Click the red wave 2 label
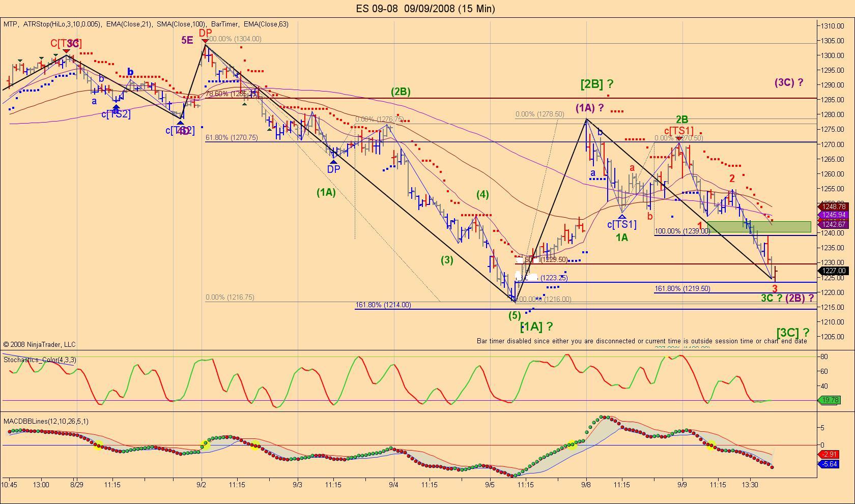 click(732, 179)
